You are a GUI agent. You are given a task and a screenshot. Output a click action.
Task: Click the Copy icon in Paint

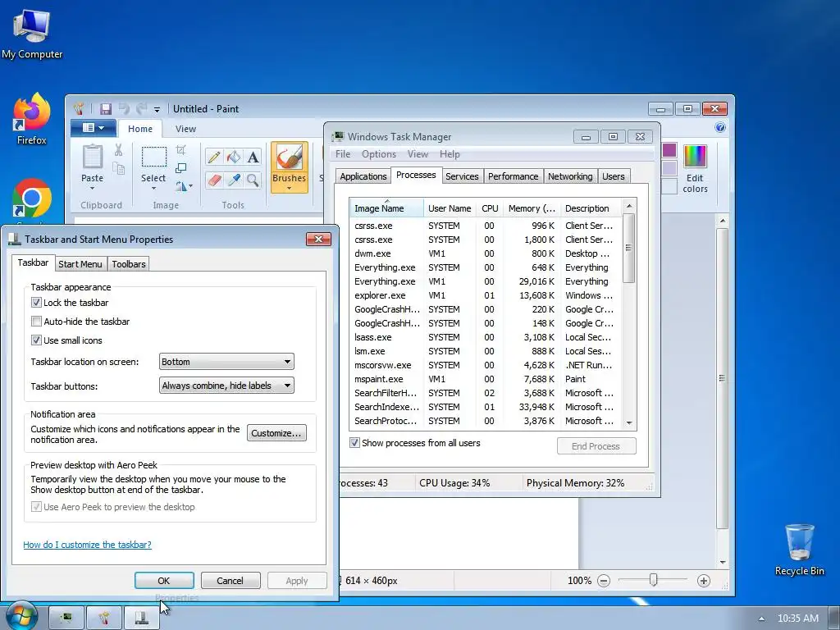118,169
